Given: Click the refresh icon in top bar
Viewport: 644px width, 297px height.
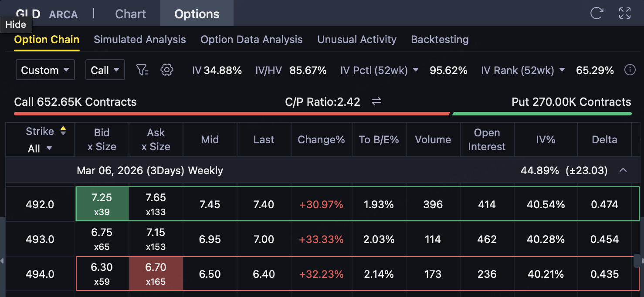Looking at the screenshot, I should click(x=596, y=13).
